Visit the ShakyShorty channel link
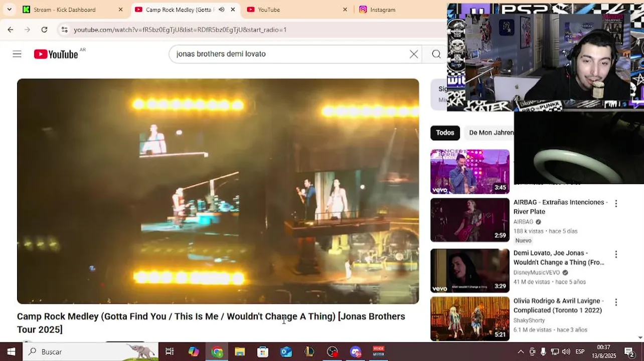 529,320
